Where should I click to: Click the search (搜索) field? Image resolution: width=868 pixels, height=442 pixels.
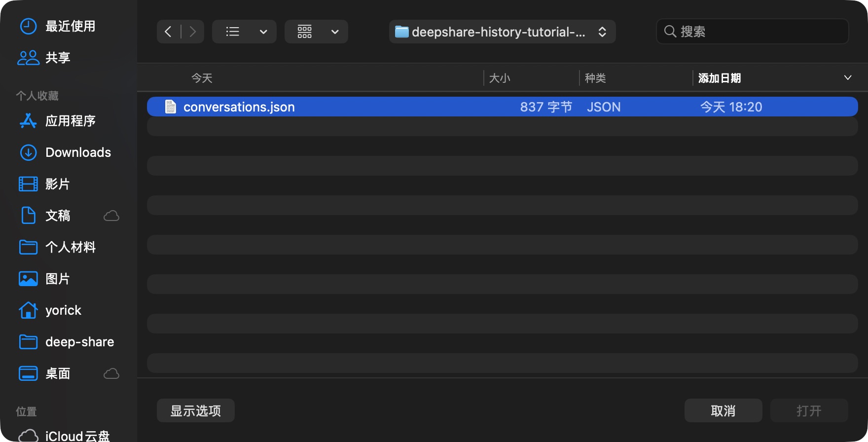pyautogui.click(x=752, y=32)
